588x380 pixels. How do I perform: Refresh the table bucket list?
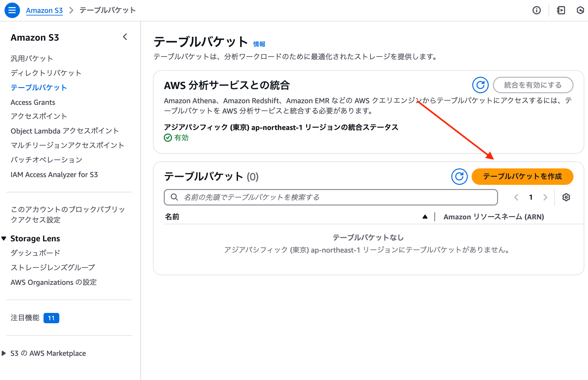click(x=459, y=176)
